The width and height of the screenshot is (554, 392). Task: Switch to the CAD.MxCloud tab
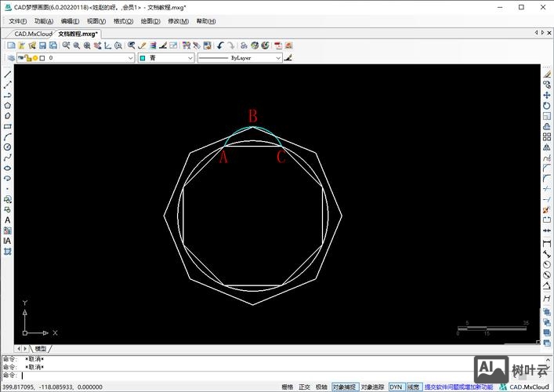[33, 34]
